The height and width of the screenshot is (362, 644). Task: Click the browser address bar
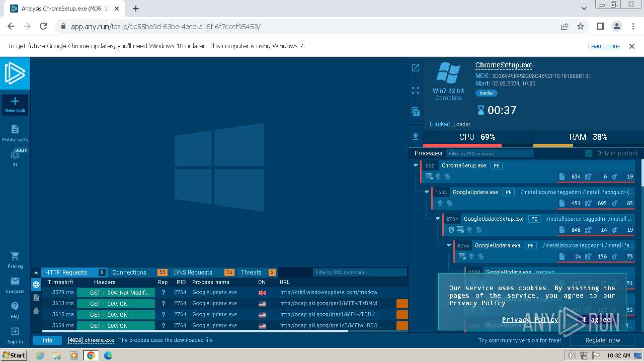pos(307,26)
